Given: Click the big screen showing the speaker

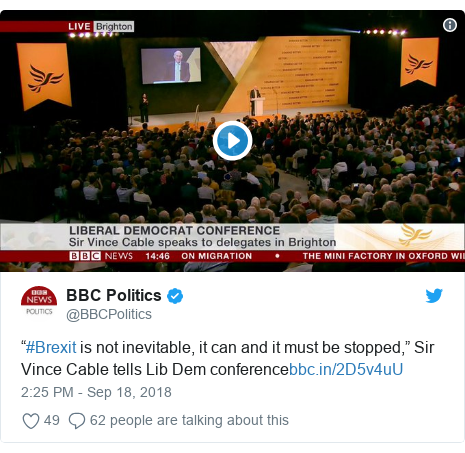Looking at the screenshot, I should click(x=171, y=65).
